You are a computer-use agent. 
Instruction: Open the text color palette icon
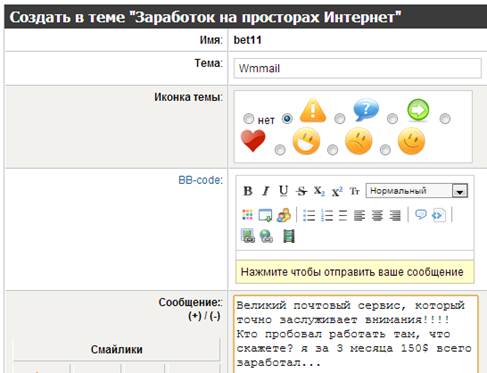247,215
